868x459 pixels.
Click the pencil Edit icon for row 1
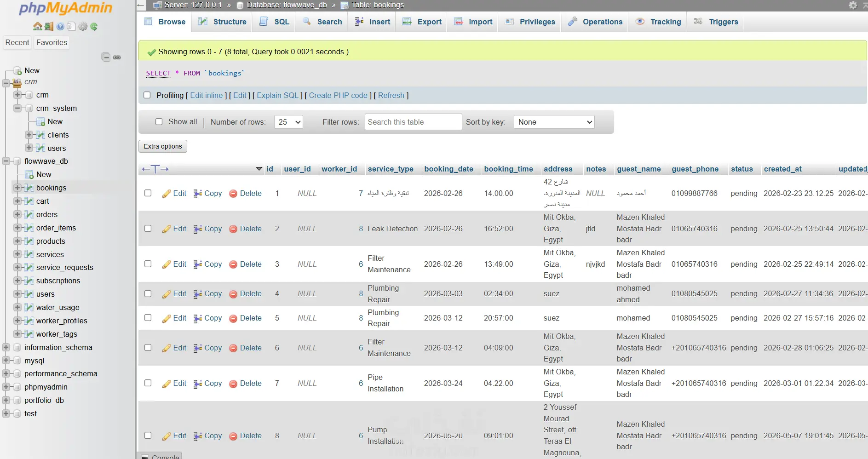[x=167, y=194]
